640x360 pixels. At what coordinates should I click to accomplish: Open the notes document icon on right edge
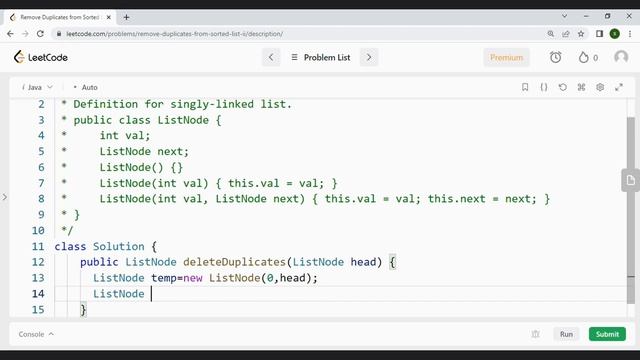tap(631, 180)
